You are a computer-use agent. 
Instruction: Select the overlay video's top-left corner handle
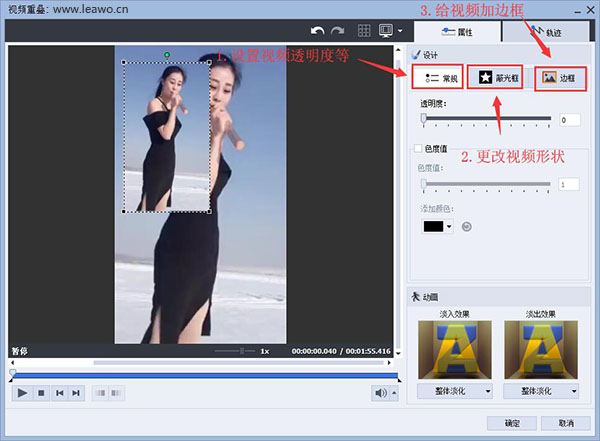coord(124,62)
